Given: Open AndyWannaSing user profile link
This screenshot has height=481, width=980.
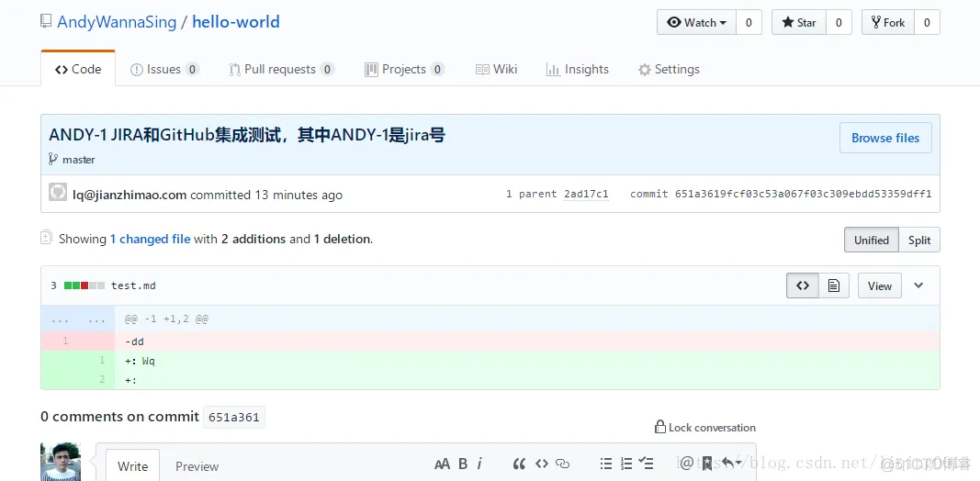Looking at the screenshot, I should (117, 22).
